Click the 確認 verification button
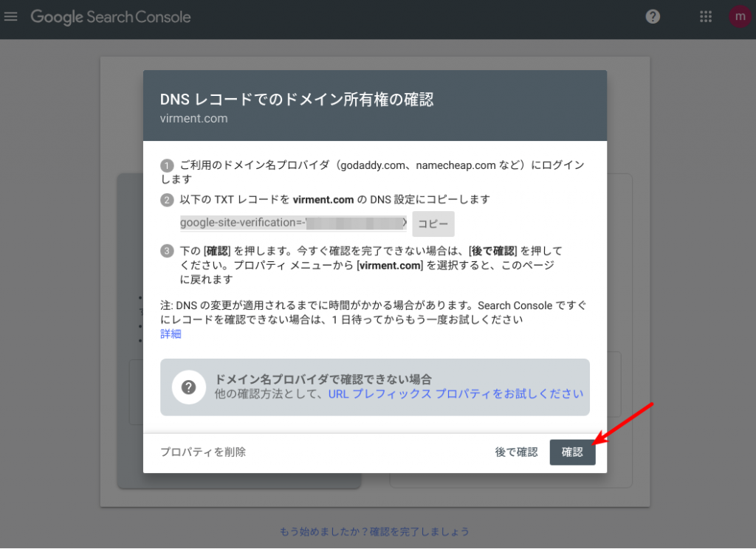Screen dimensions: 756x549 (572, 452)
